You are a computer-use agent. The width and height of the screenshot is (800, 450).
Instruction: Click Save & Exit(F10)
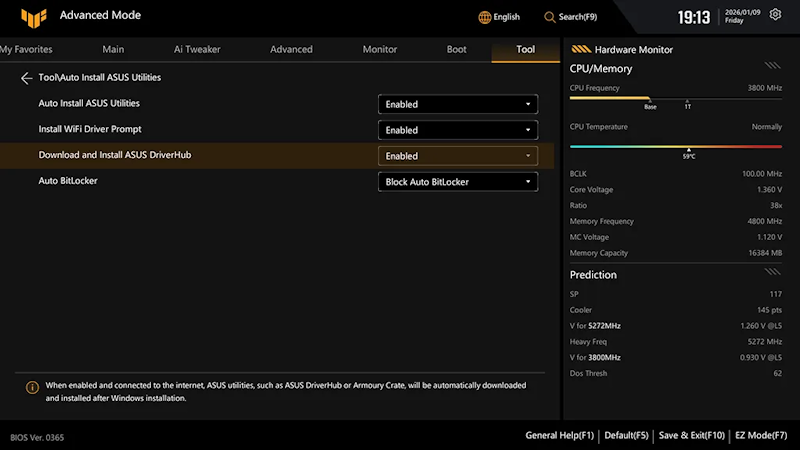(691, 436)
